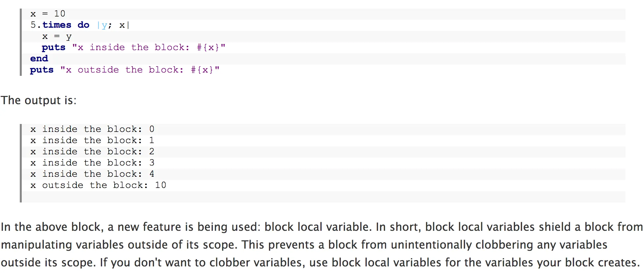Click the paragraph line starting 'manipulating variables outside'
This screenshot has height=273, width=644.
tap(304, 245)
